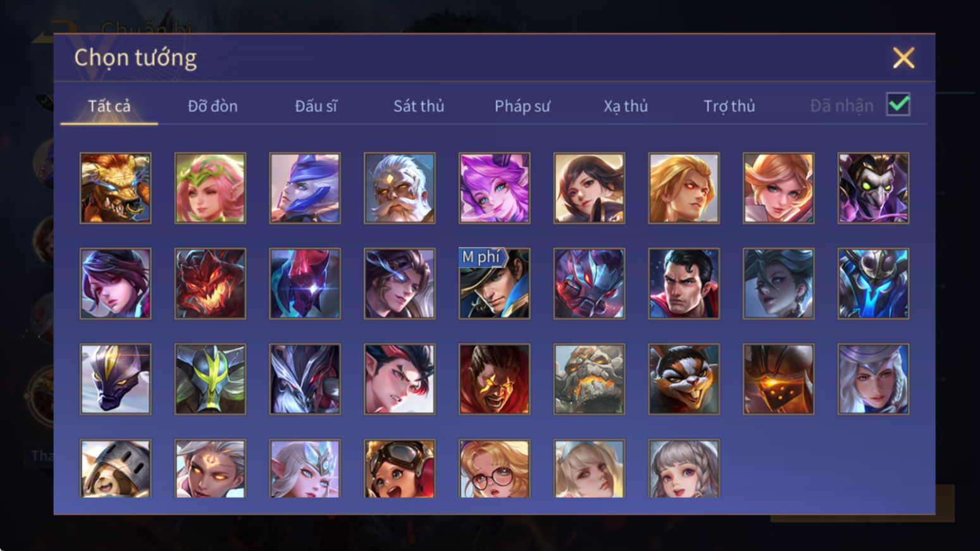
Task: Pick the green-eyed plague mask hero
Action: (873, 188)
